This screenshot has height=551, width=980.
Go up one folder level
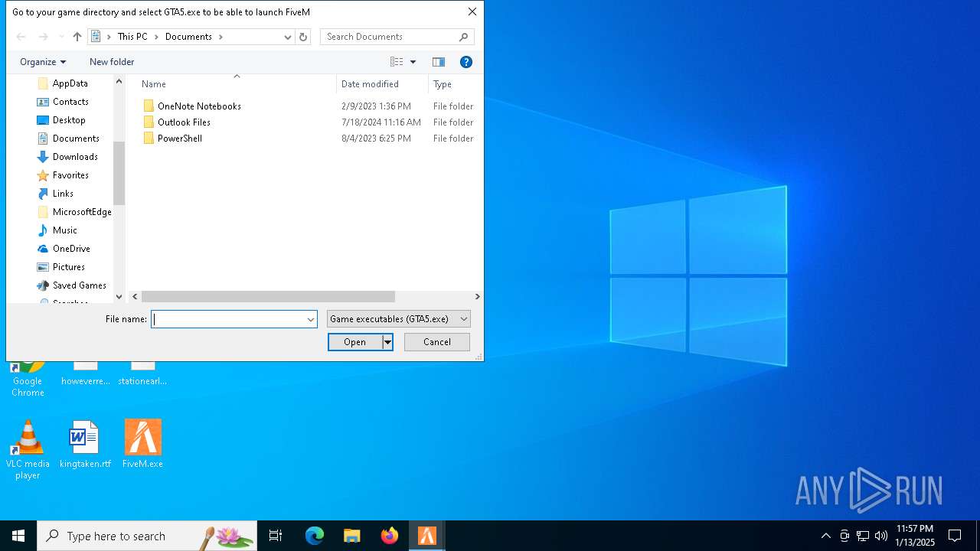(x=77, y=37)
